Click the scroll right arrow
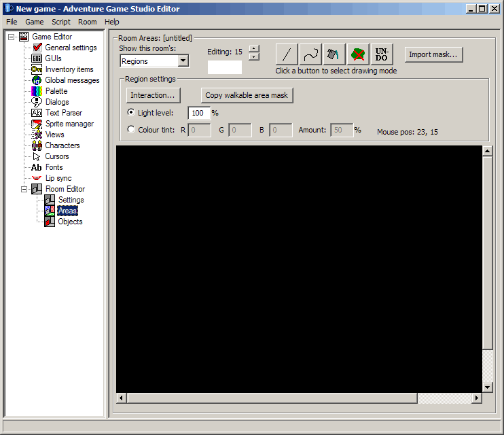504x435 pixels. (477, 398)
